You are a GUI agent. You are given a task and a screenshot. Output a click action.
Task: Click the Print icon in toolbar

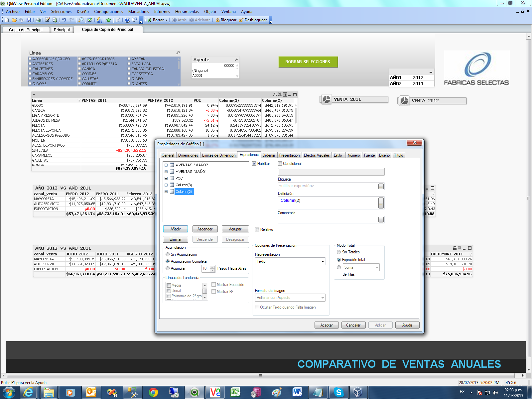pos(38,20)
